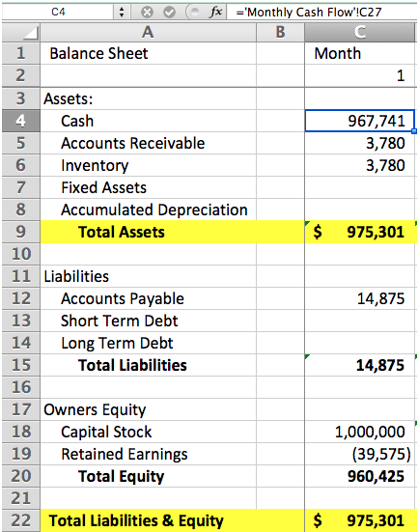Image resolution: width=419 pixels, height=532 pixels.
Task: Select the Cash value 967,741
Action: (360, 121)
